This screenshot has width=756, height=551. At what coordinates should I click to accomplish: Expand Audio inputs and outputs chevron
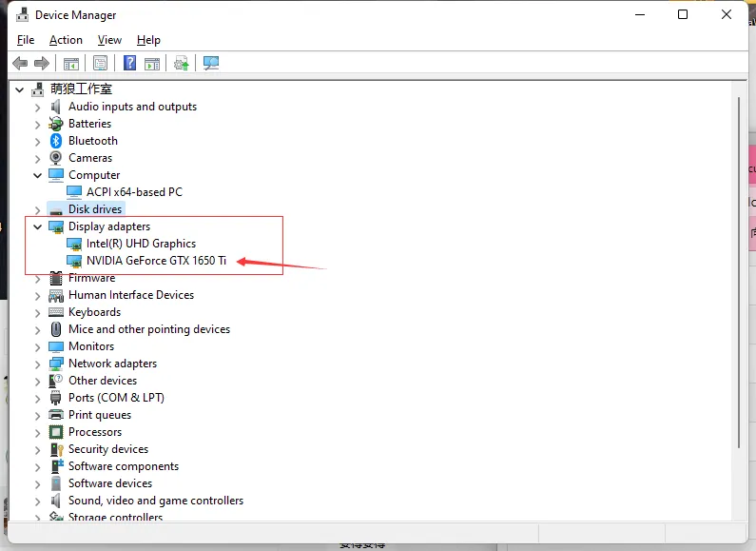tap(38, 108)
